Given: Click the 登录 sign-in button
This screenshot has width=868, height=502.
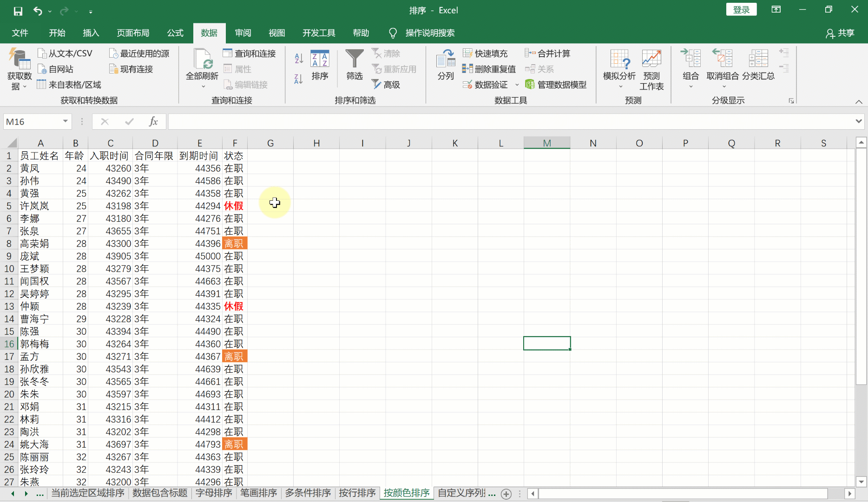Looking at the screenshot, I should click(741, 10).
